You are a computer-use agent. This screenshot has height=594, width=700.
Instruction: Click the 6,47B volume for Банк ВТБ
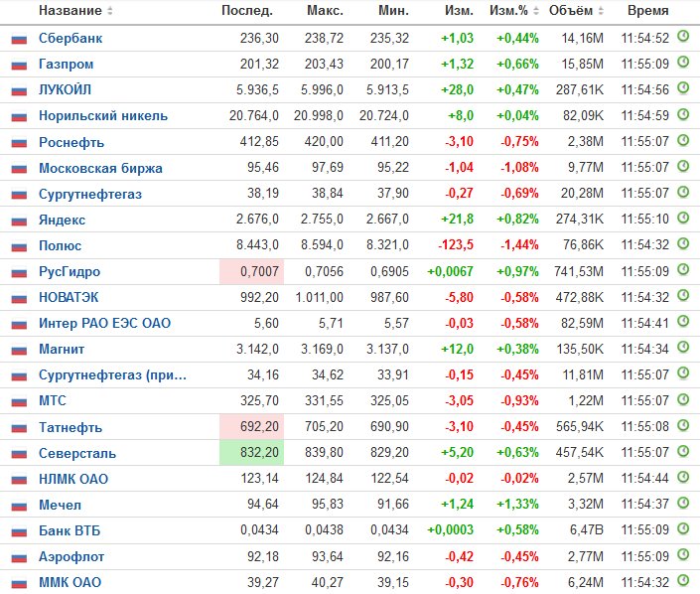pyautogui.click(x=586, y=530)
